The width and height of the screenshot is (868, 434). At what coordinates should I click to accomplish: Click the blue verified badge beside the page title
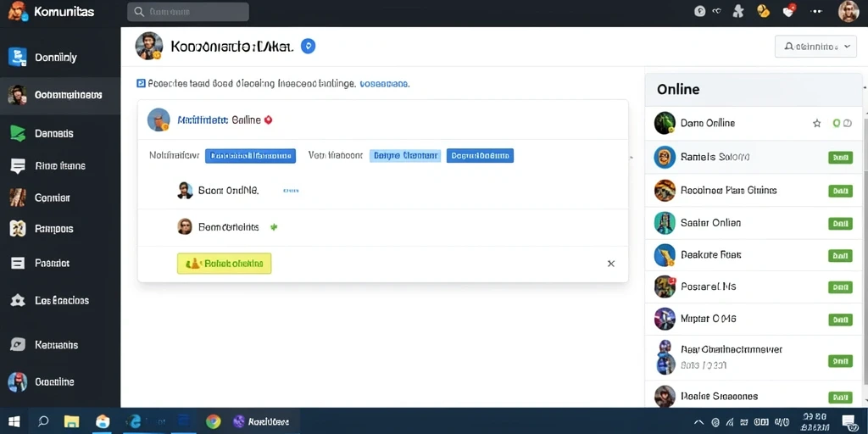[308, 47]
